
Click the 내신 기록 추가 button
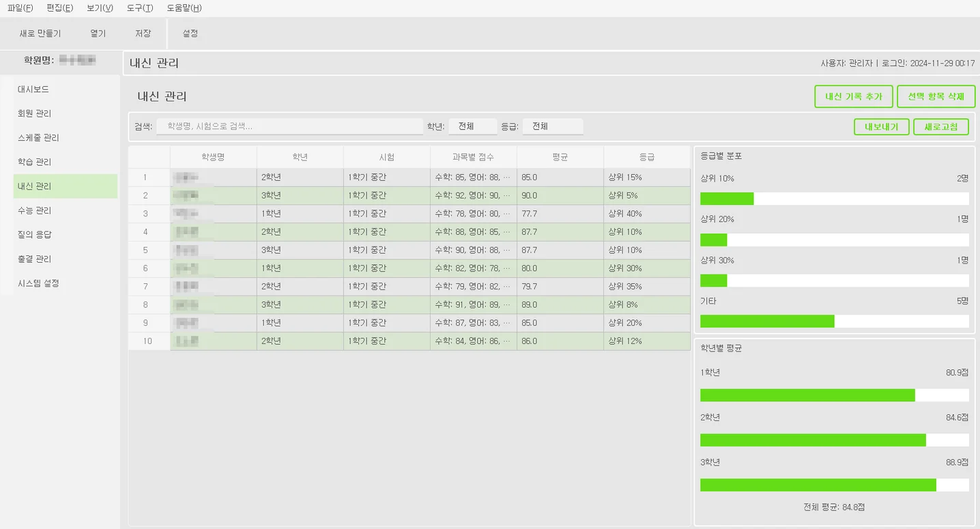[x=853, y=97]
